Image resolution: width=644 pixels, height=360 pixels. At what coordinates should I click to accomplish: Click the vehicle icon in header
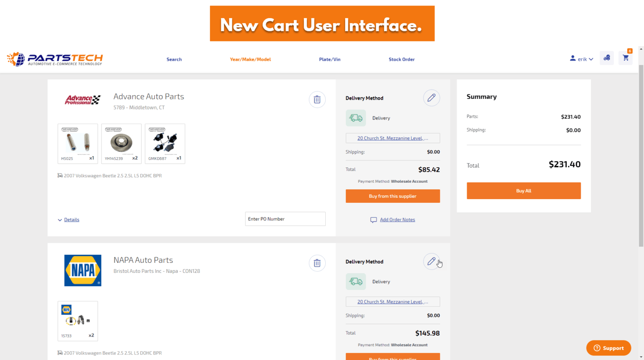tap(607, 58)
